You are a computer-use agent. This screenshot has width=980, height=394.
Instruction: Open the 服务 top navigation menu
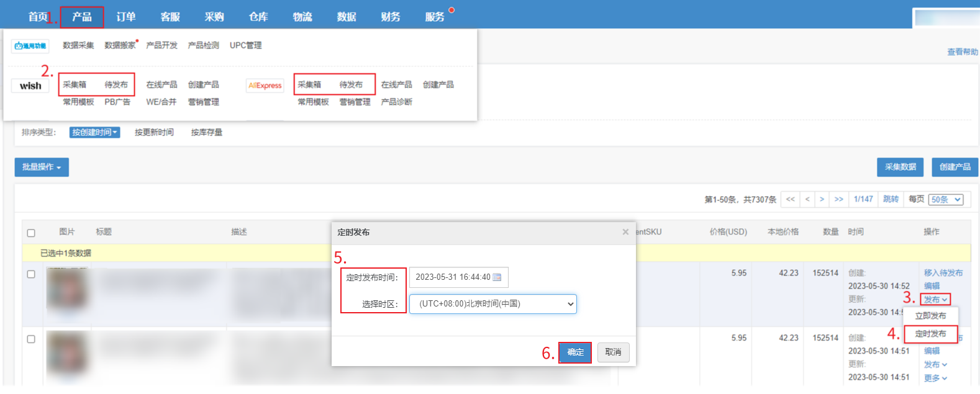tap(435, 17)
